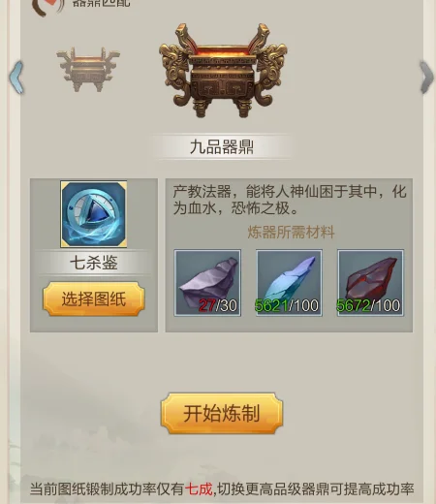Image resolution: width=436 pixels, height=504 pixels.
Task: Click the 炼器所需材料 heading
Action: (291, 232)
